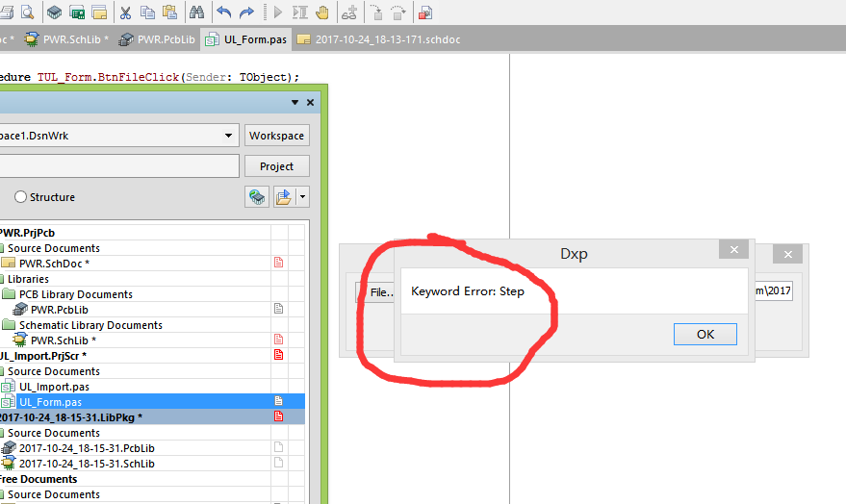Select PWR.PrjPcb project in tree
The height and width of the screenshot is (504, 846).
pos(27,233)
